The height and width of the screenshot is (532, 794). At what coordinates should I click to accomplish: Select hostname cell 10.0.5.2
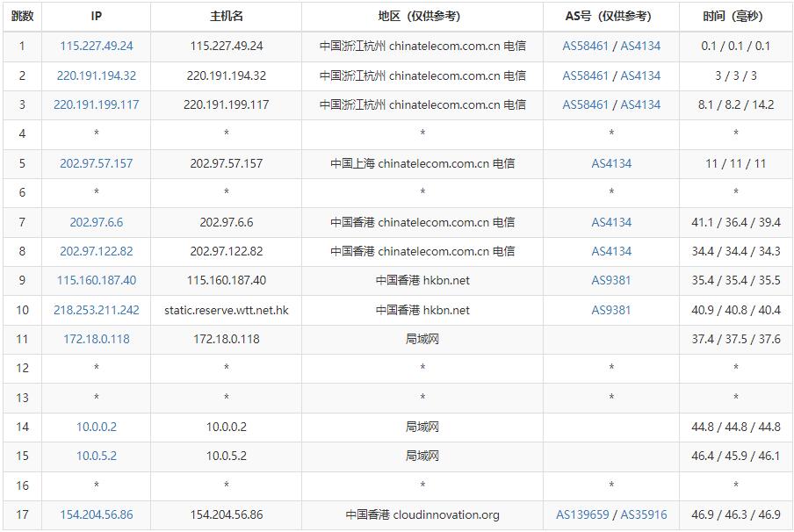tap(227, 456)
